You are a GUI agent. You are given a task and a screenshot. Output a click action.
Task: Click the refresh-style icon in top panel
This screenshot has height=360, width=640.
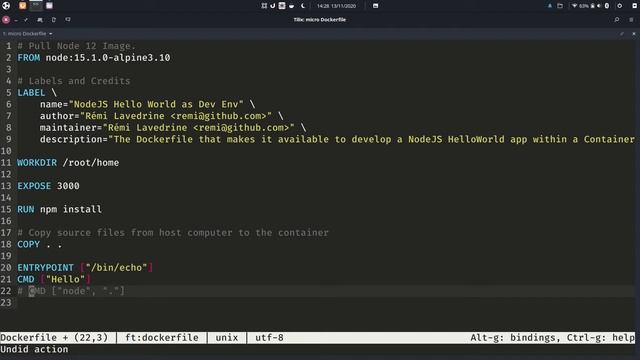273,6
